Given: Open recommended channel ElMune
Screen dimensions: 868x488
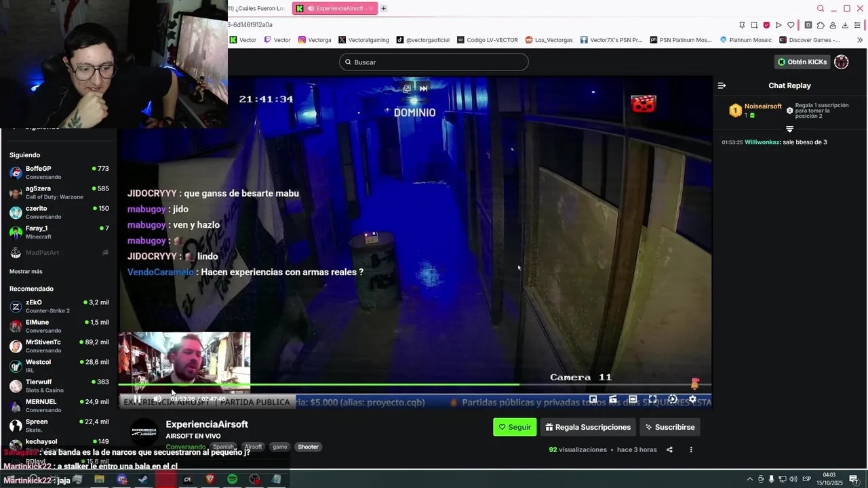Looking at the screenshot, I should point(59,326).
